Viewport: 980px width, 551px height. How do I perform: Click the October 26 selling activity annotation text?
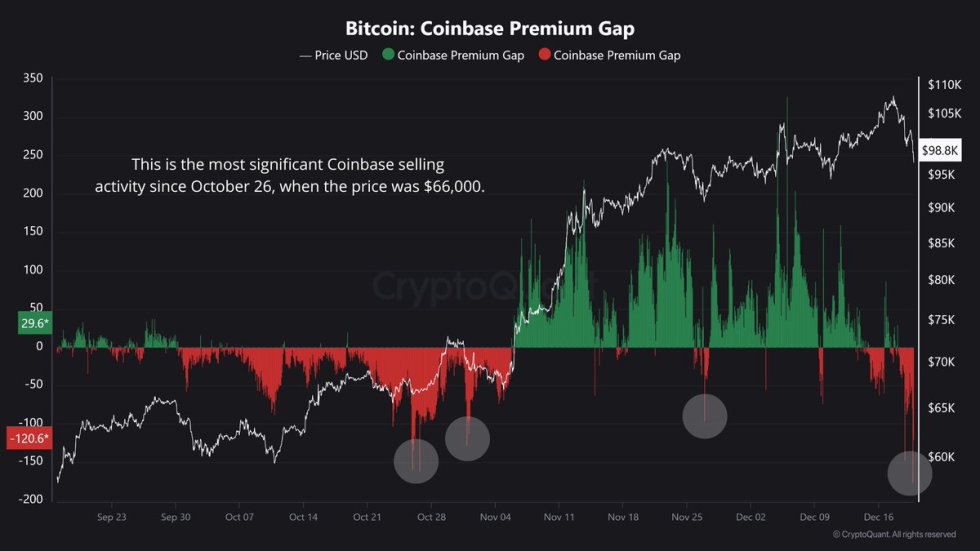coord(290,174)
